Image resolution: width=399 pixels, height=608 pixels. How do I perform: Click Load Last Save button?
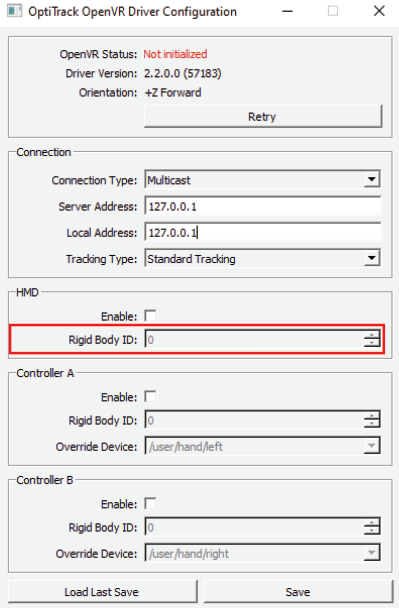click(102, 592)
